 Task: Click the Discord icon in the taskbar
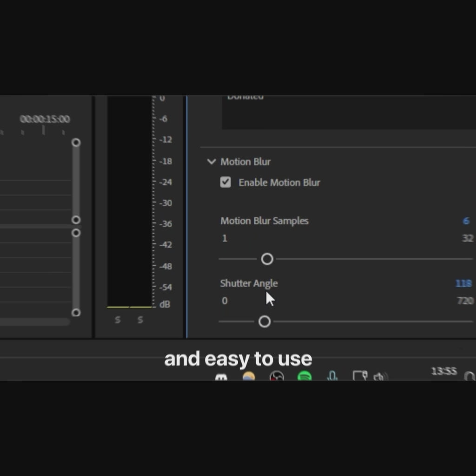221,377
